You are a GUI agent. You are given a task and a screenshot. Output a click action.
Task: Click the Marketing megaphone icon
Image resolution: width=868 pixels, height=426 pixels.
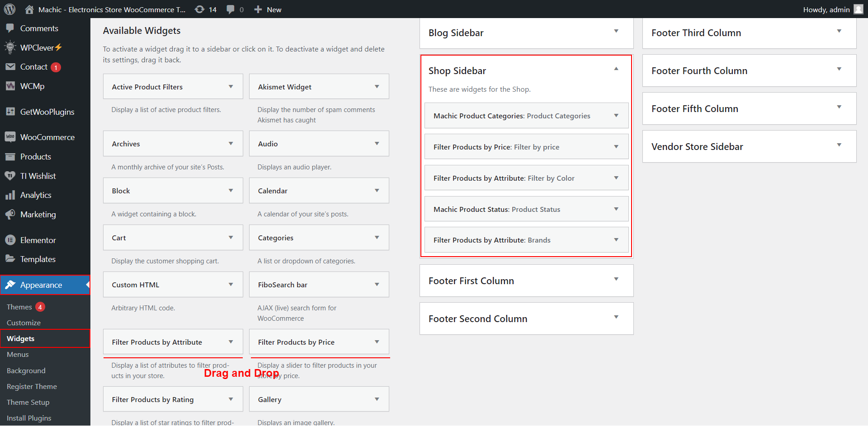click(x=10, y=215)
